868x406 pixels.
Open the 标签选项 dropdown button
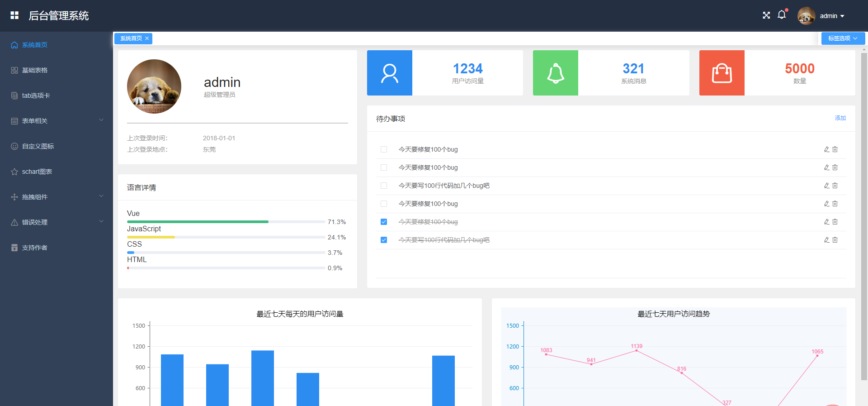coord(843,38)
